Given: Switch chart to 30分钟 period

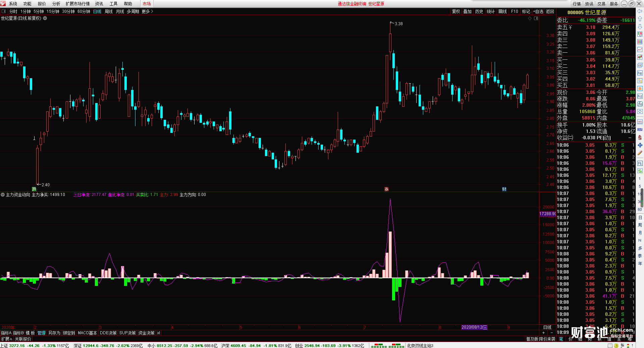Looking at the screenshot, I should tap(68, 11).
